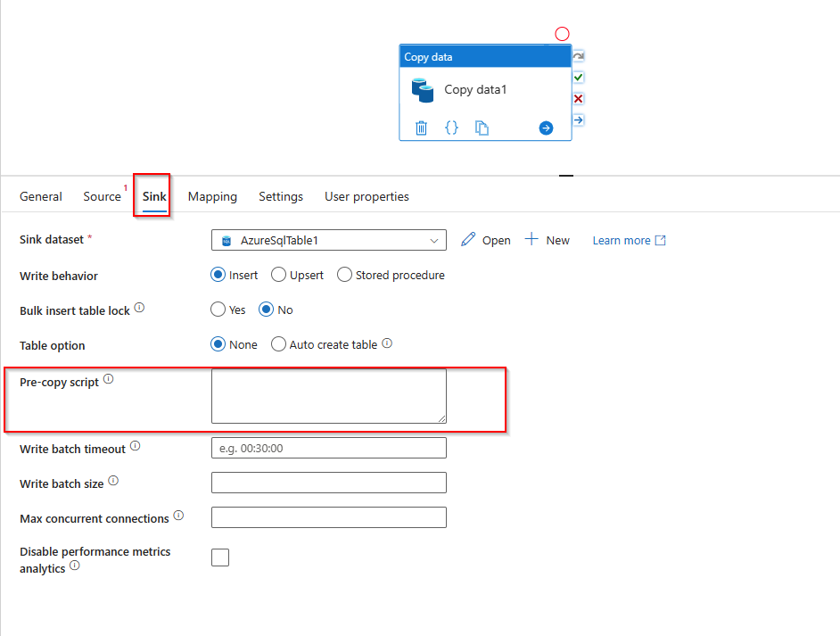Image resolution: width=840 pixels, height=636 pixels.
Task: Select the green success checkmark icon
Action: (x=579, y=78)
